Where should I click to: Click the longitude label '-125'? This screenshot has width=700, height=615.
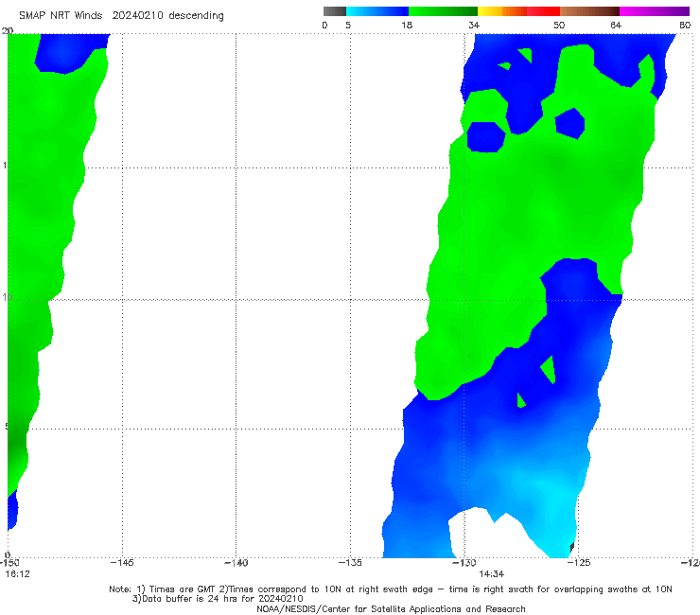pyautogui.click(x=579, y=563)
